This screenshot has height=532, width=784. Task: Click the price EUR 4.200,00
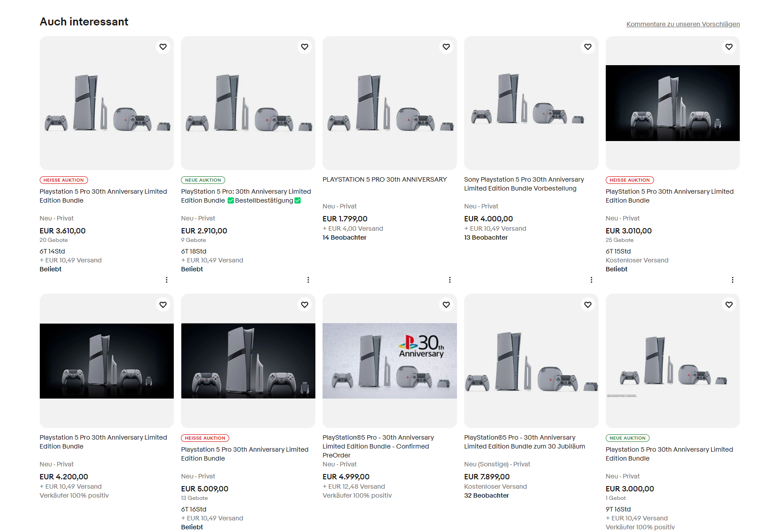[x=64, y=477]
